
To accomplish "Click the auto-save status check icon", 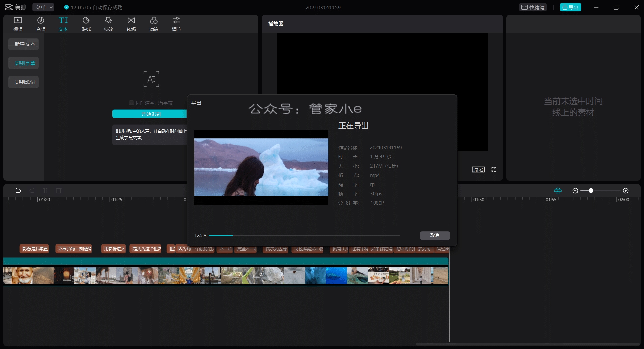I will [66, 7].
